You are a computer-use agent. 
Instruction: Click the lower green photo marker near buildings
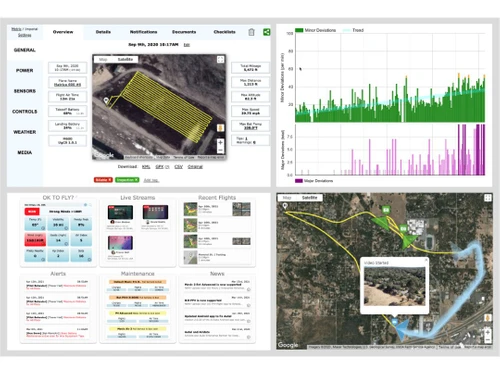pos(403,229)
